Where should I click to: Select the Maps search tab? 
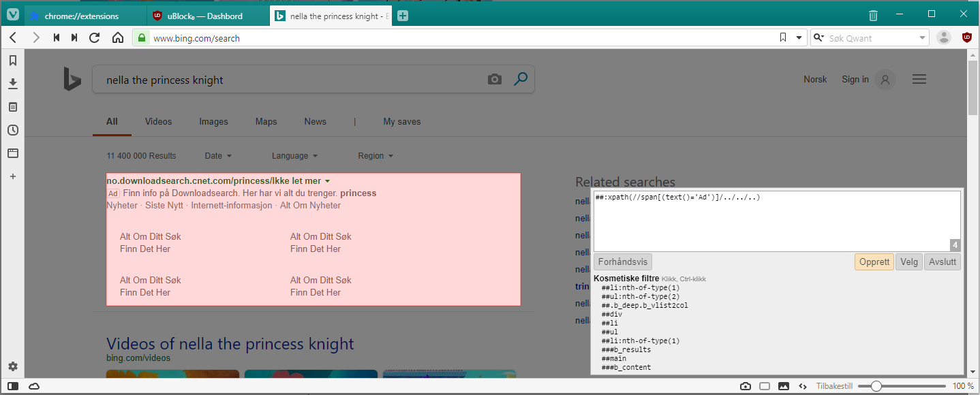coord(266,121)
